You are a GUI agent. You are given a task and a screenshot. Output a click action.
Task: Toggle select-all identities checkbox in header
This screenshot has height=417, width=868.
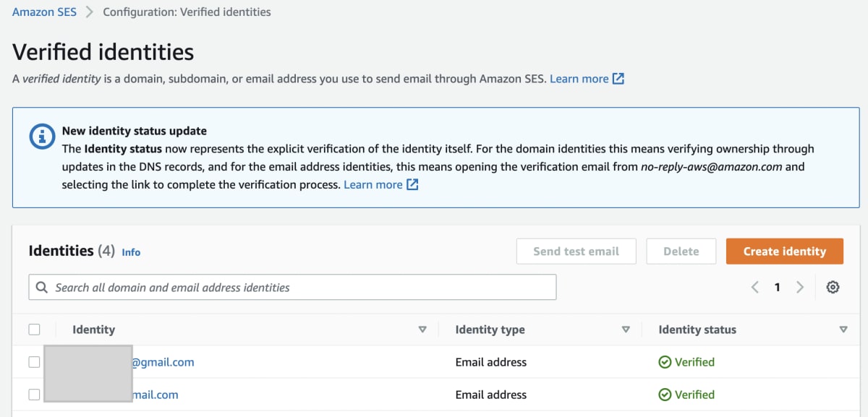pyautogui.click(x=34, y=330)
